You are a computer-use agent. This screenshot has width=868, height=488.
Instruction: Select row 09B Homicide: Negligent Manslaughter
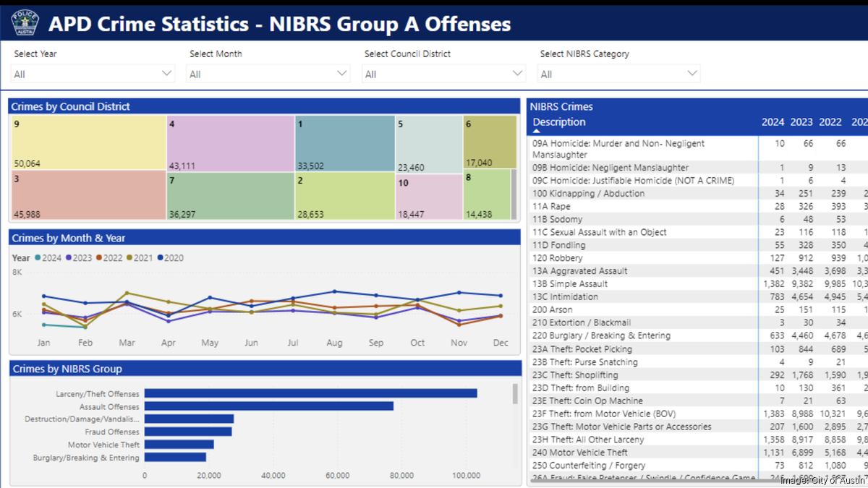point(697,167)
